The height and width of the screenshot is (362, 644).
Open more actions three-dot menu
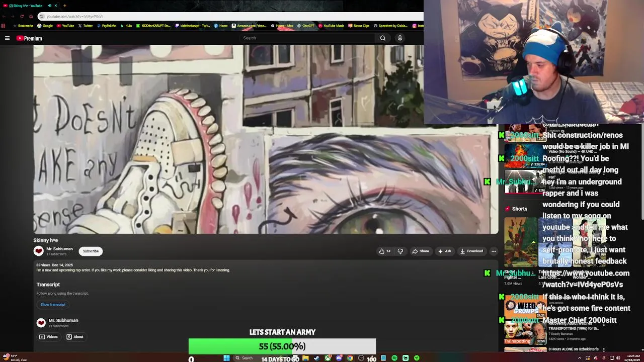494,251
